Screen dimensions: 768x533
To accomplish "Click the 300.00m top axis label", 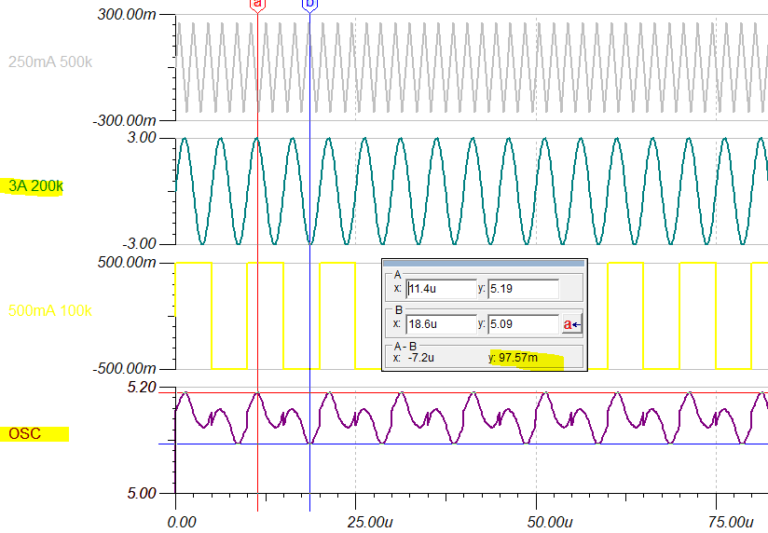I will click(x=126, y=14).
